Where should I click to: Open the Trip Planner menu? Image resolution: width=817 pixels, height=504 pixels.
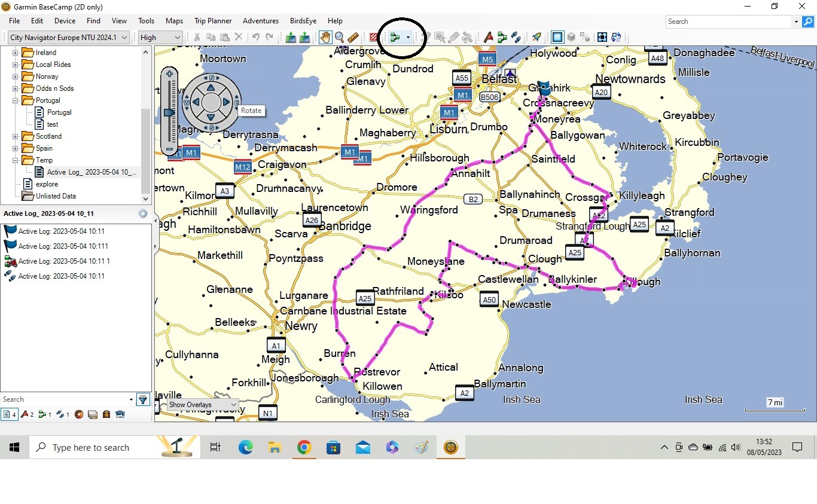tap(213, 21)
